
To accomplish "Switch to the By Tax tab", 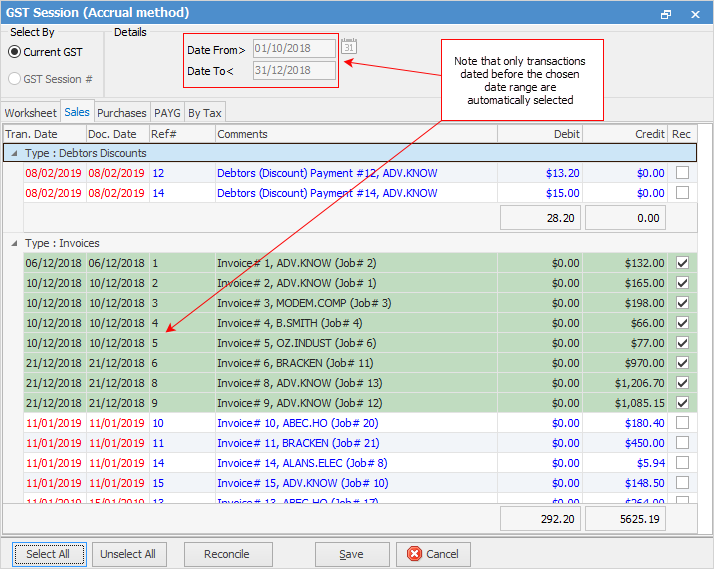I will click(x=205, y=113).
